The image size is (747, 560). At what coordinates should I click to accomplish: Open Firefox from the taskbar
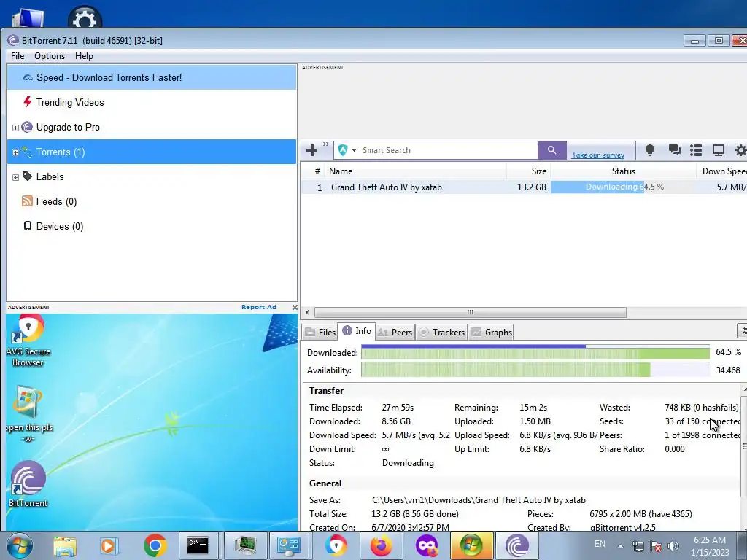click(x=382, y=545)
